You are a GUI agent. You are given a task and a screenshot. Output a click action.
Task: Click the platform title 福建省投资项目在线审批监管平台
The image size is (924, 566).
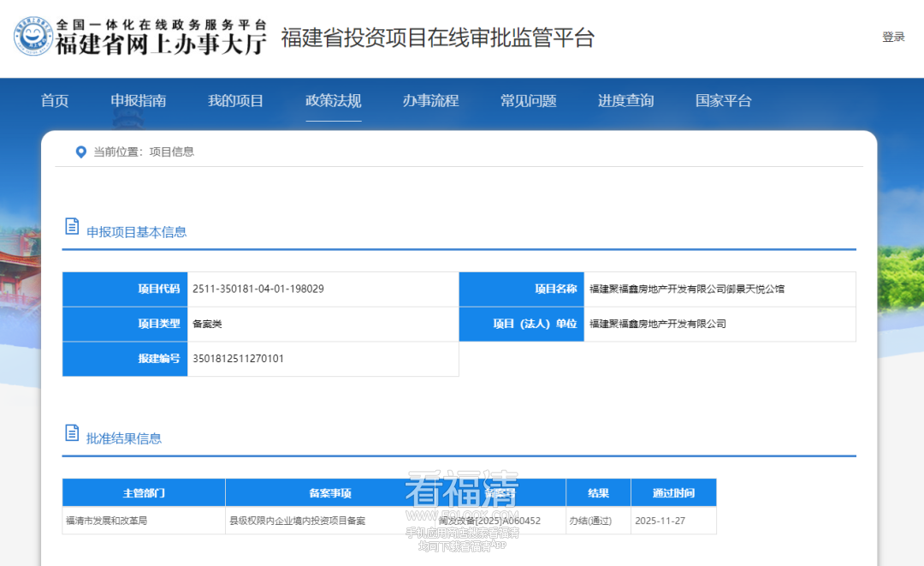click(437, 39)
